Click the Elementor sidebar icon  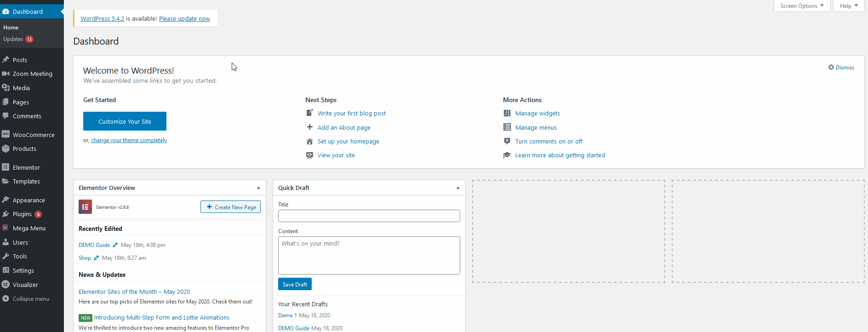[6, 167]
